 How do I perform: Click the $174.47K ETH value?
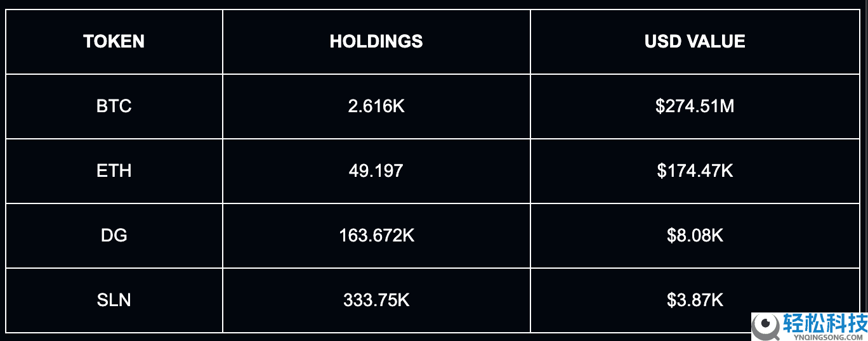pos(695,170)
